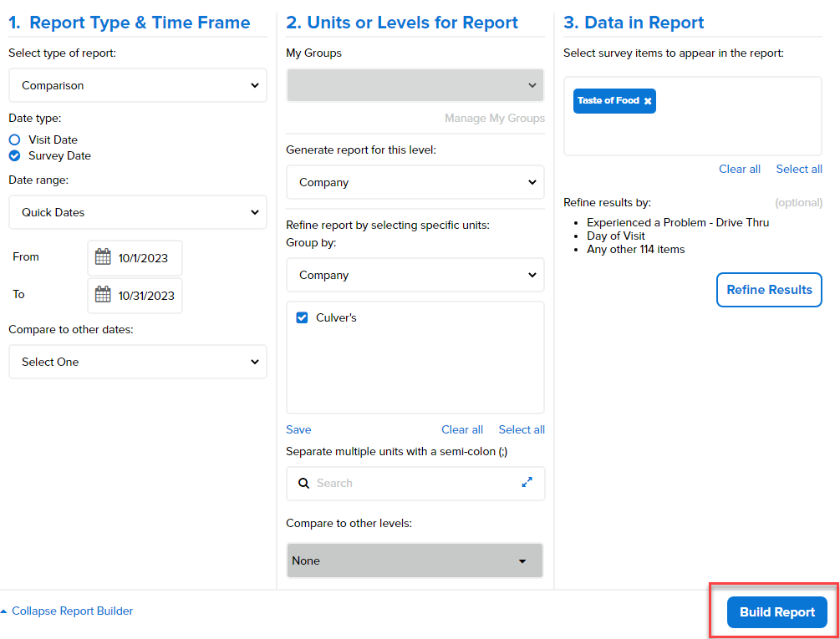840x639 pixels.
Task: Open the Compare to other levels dropdown
Action: (x=415, y=560)
